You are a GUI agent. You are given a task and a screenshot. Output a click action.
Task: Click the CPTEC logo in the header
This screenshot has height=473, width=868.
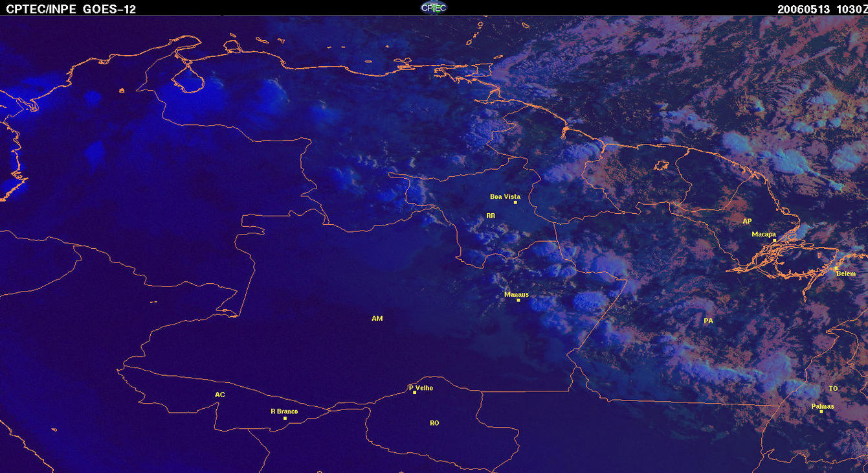click(x=434, y=7)
